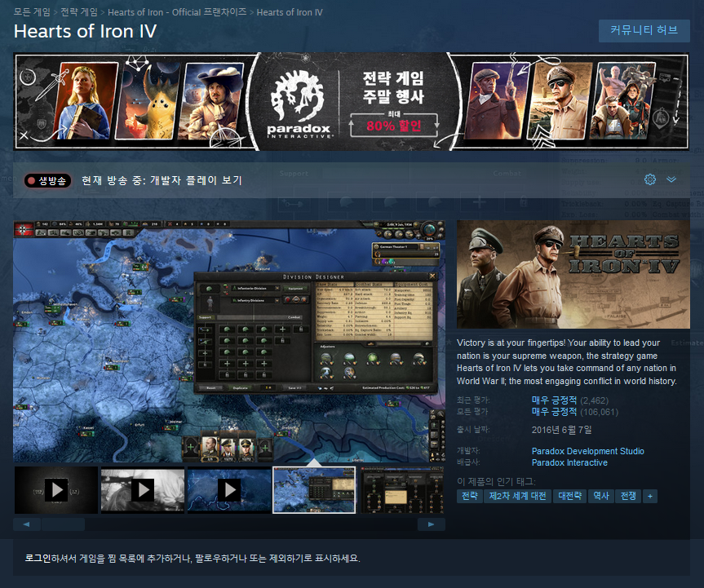Screen dimensions: 704x588
Task: Select the 전략 tag
Action: click(470, 496)
